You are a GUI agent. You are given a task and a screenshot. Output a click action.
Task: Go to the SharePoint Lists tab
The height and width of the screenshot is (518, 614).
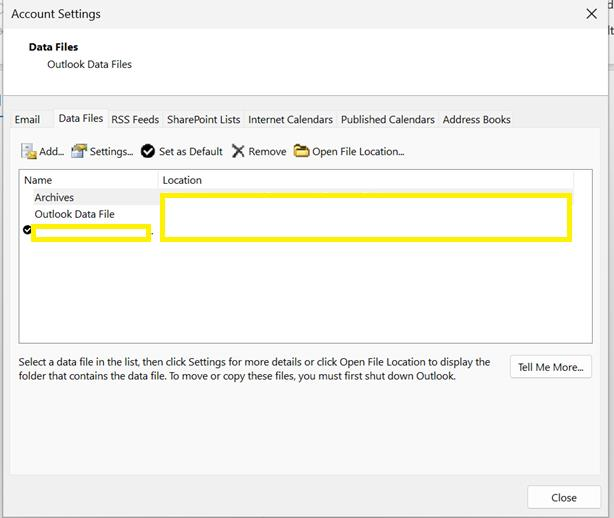click(204, 119)
